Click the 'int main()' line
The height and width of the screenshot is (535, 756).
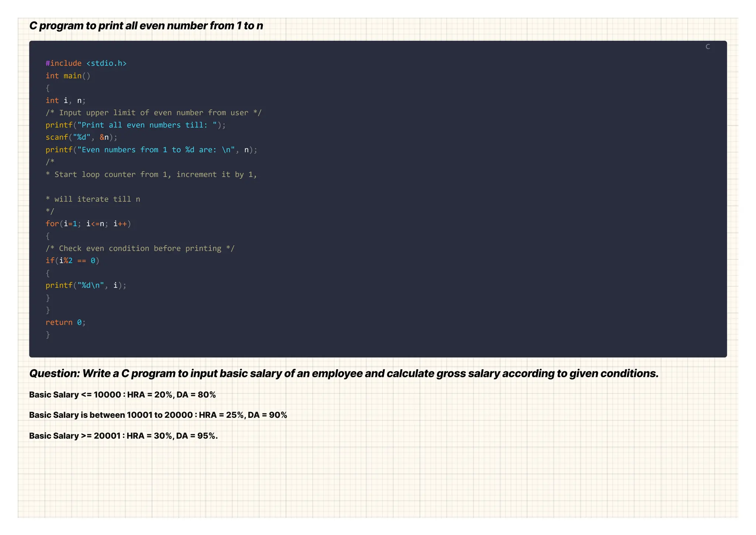[68, 76]
